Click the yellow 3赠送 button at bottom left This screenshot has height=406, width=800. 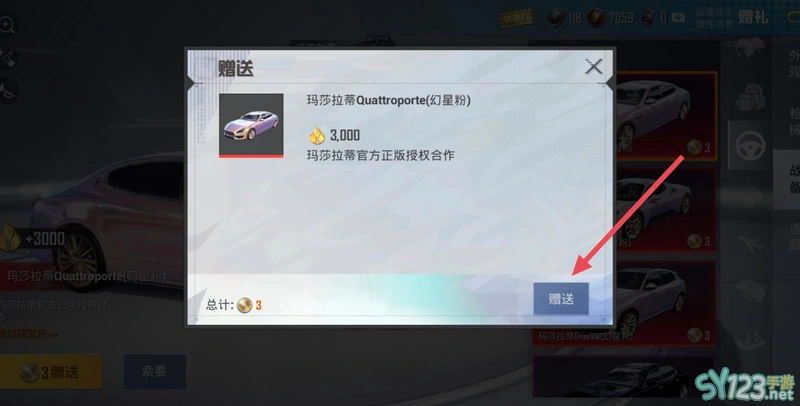click(51, 372)
